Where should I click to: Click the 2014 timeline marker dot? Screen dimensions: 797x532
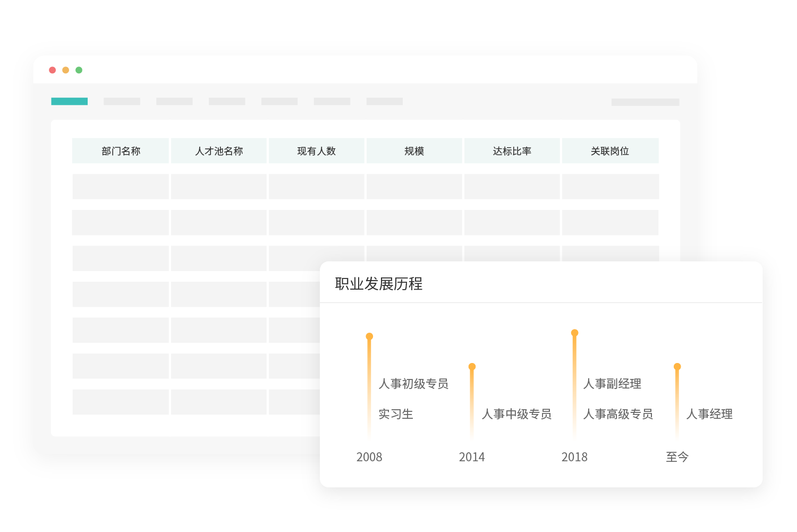[472, 367]
